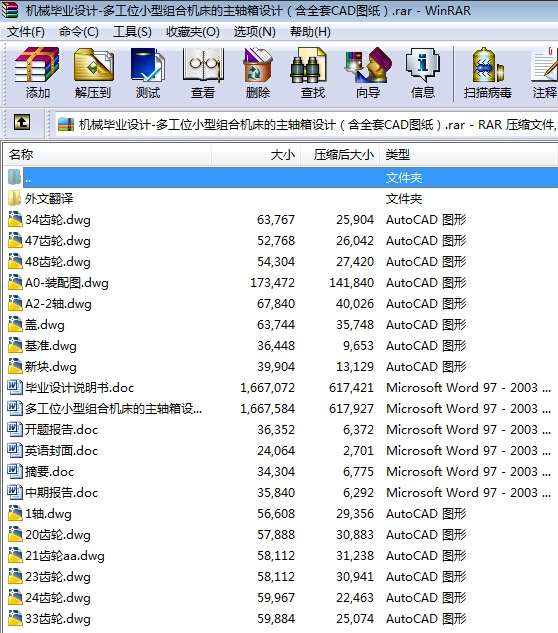This screenshot has height=633, width=558.
Task: Click the archive icon in address bar
Action: (66, 124)
